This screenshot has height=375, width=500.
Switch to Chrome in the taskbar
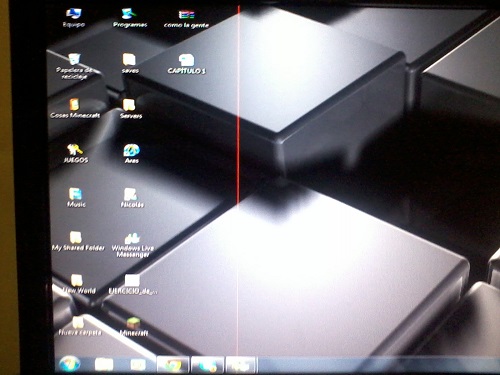click(173, 365)
